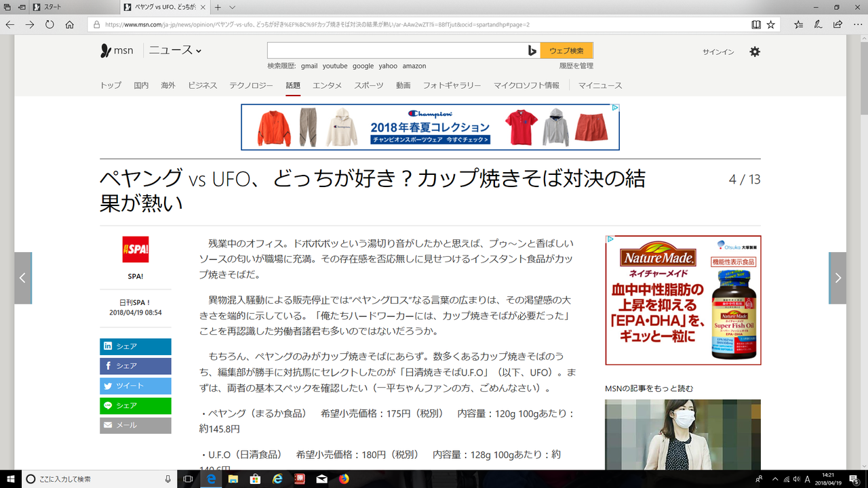The width and height of the screenshot is (868, 488).
Task: Open the Windows Start menu
Action: 10,479
